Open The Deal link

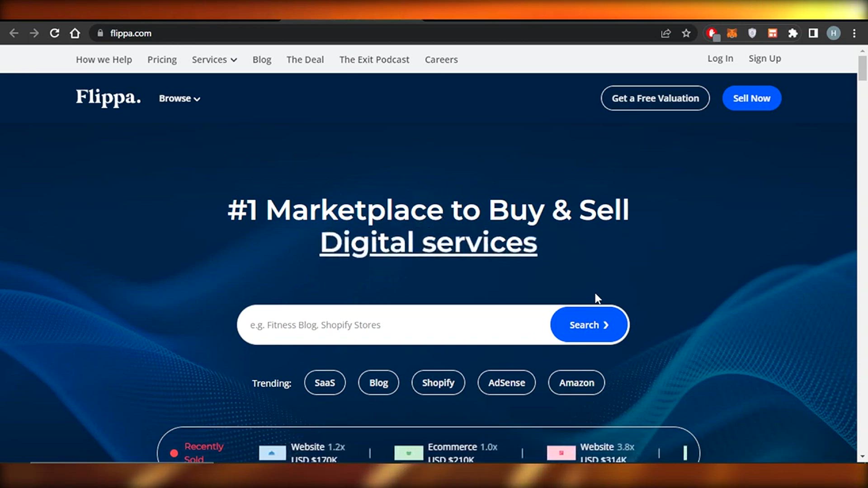305,60
